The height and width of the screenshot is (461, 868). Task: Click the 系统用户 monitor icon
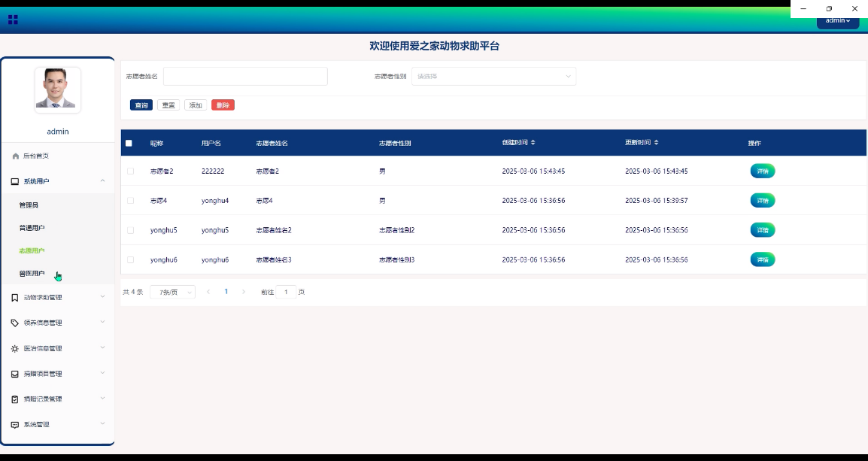click(17, 181)
